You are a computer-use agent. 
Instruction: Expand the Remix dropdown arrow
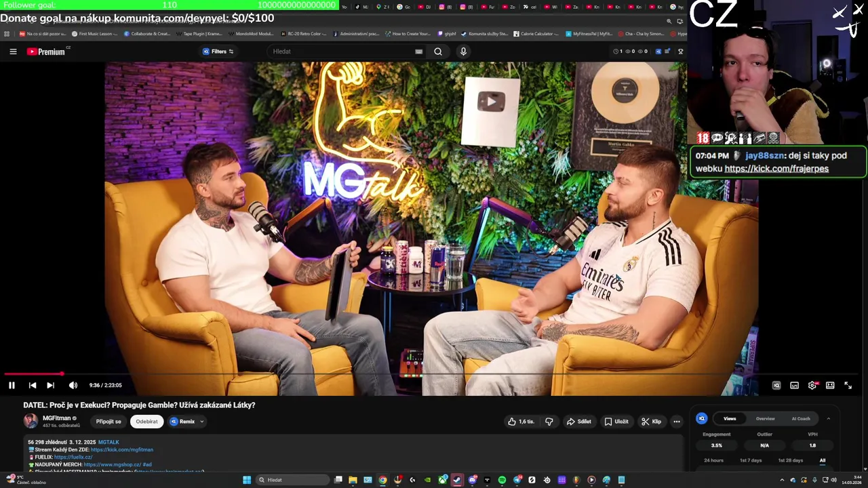[201, 422]
